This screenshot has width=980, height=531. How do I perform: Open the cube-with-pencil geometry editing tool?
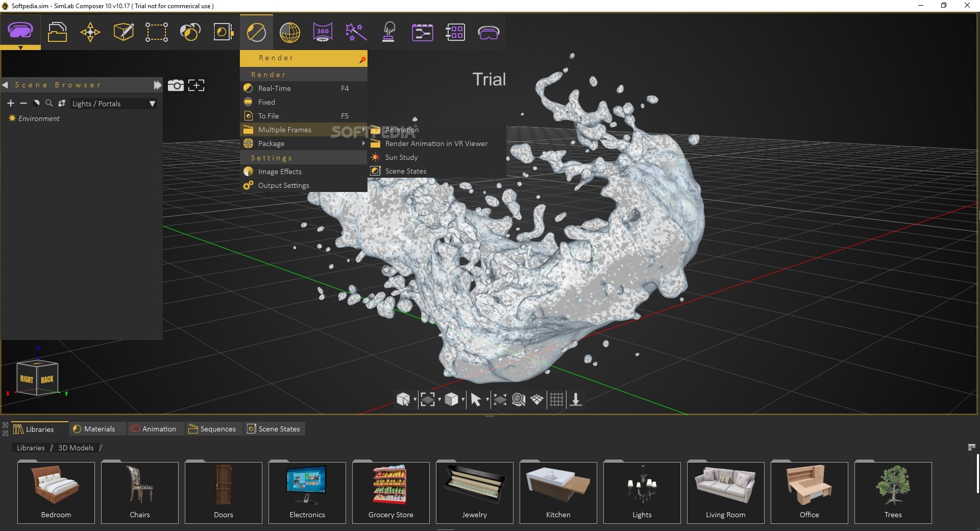[124, 32]
